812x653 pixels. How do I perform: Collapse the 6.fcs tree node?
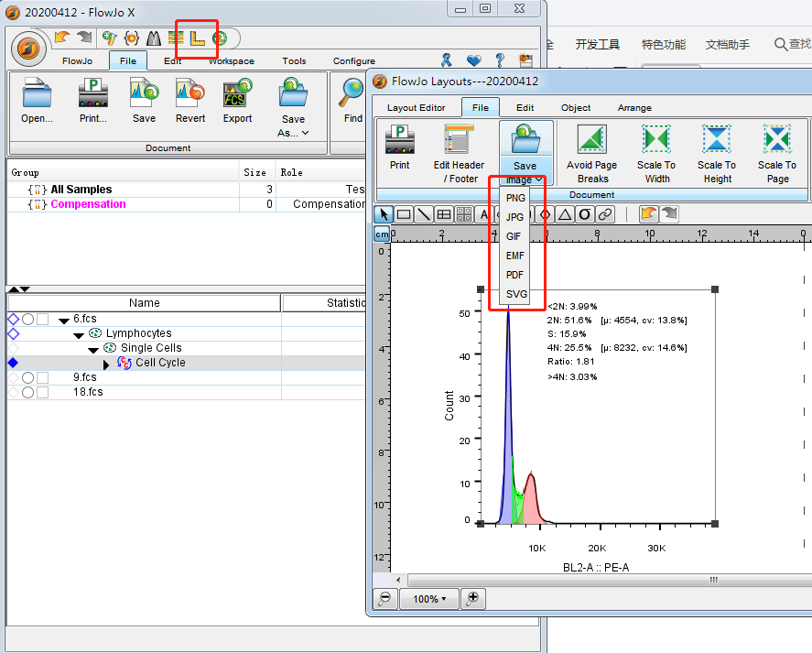[x=64, y=321]
